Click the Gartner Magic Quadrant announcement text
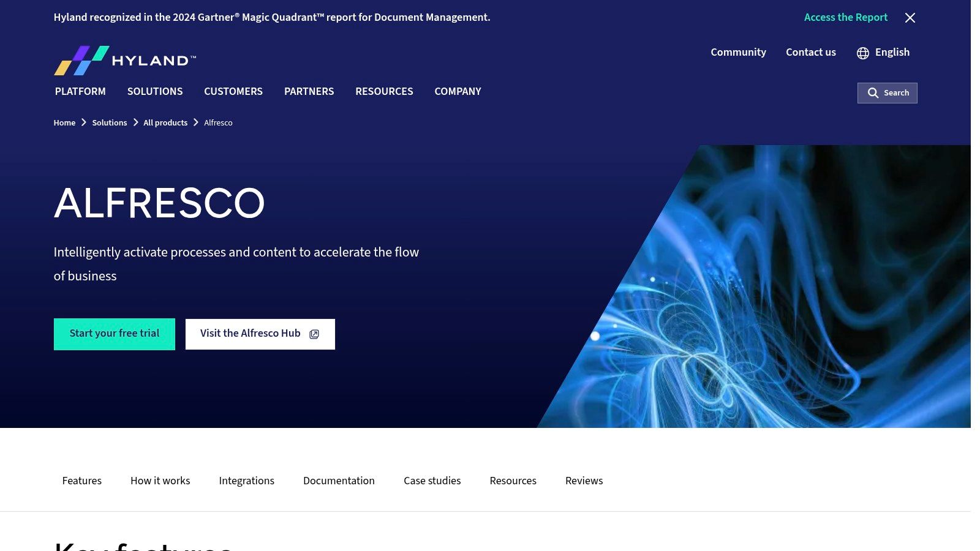Image resolution: width=980 pixels, height=551 pixels. [272, 17]
